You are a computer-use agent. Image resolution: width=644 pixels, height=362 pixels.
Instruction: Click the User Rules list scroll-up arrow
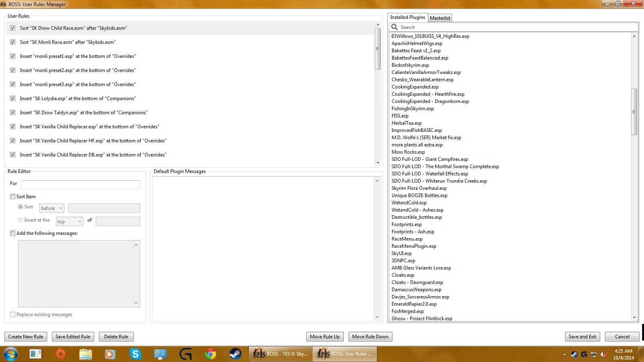coord(378,25)
